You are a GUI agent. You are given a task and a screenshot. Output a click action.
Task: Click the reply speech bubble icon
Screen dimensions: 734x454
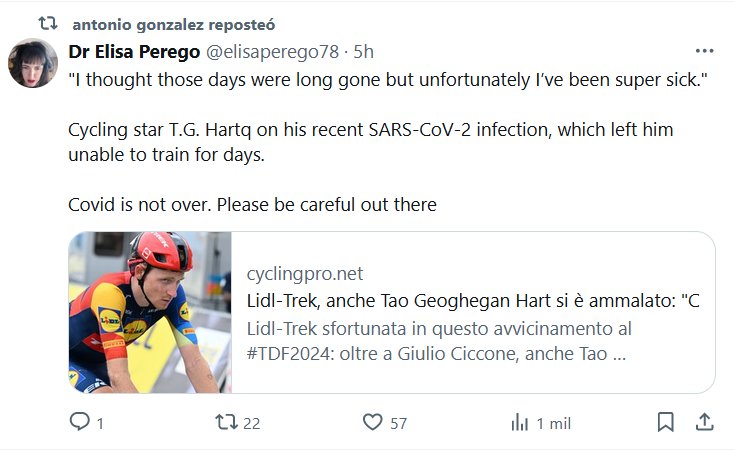80,422
